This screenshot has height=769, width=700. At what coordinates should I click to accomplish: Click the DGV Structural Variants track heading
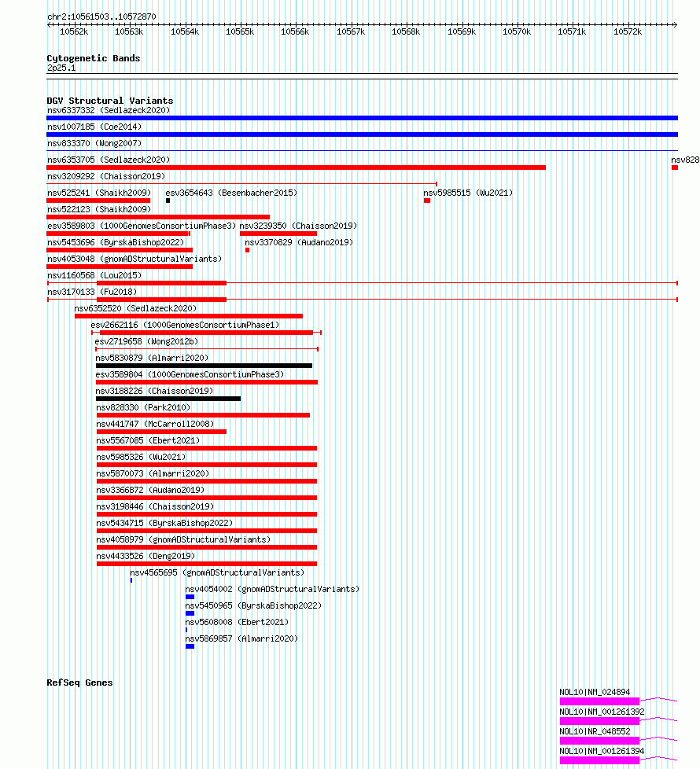coord(110,101)
